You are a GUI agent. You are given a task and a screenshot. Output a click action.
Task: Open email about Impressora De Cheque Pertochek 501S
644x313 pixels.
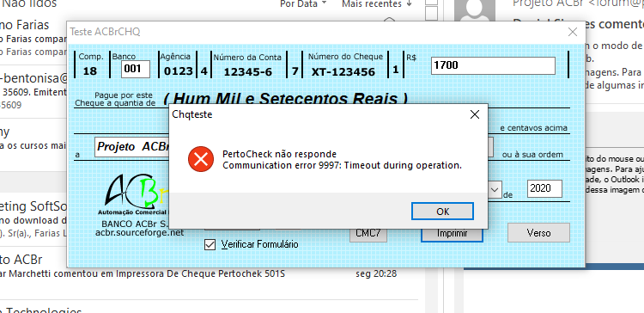click(x=197, y=267)
